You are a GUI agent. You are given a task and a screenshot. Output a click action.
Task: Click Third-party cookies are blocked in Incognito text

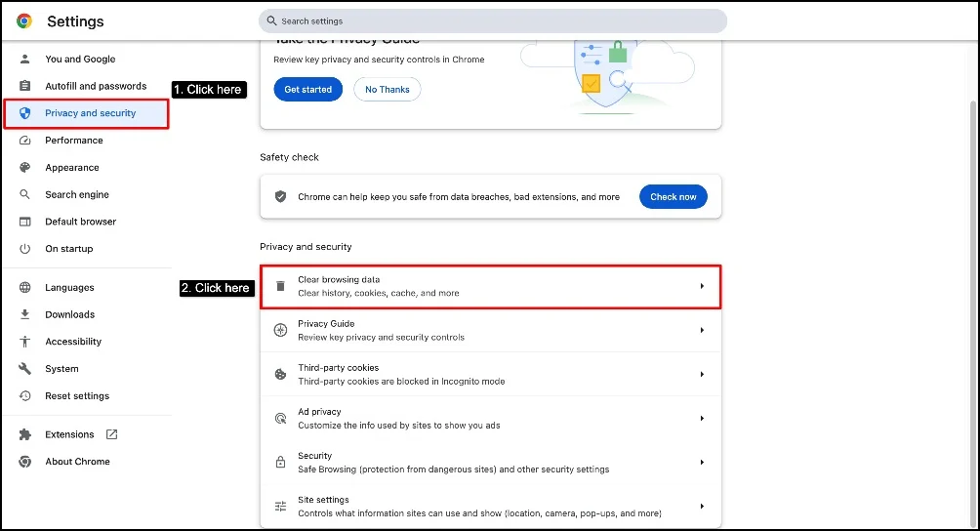click(x=401, y=381)
